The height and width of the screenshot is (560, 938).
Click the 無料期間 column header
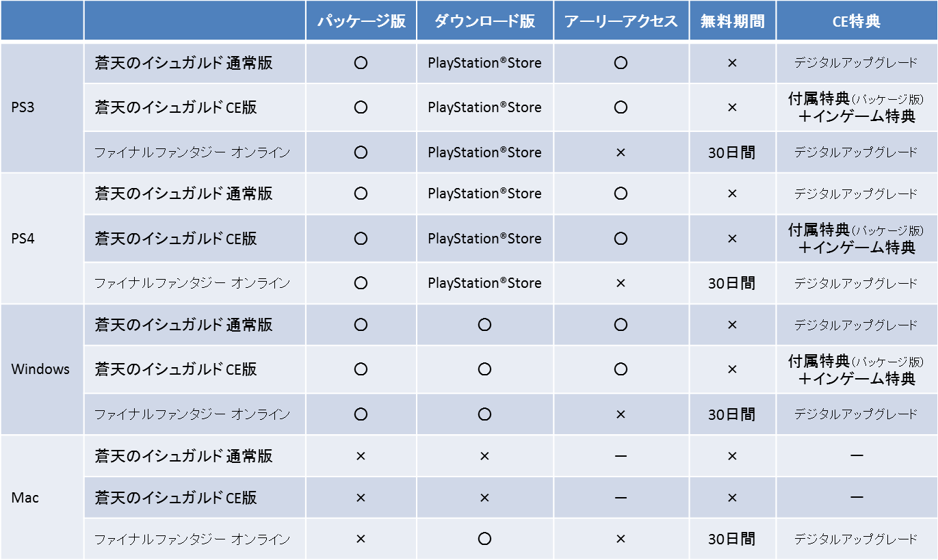coord(732,21)
